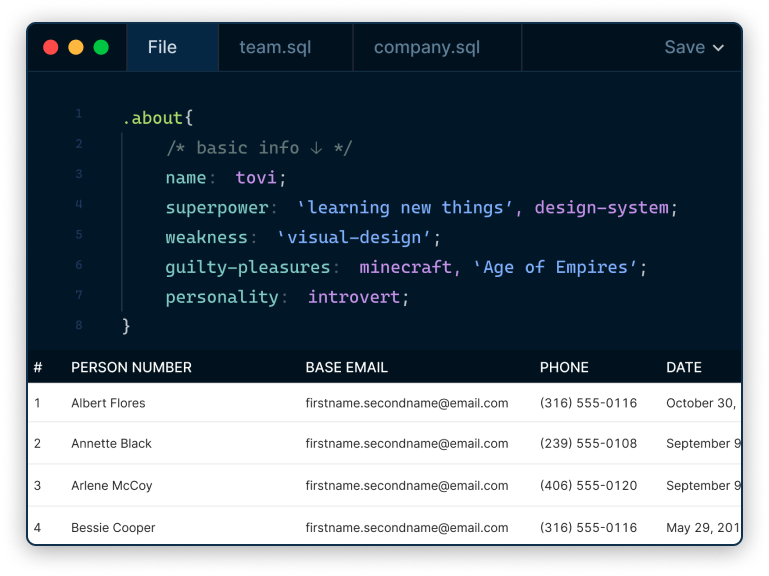The height and width of the screenshot is (576, 769).
Task: Click phone number (406) 555-0120
Action: coord(589,486)
